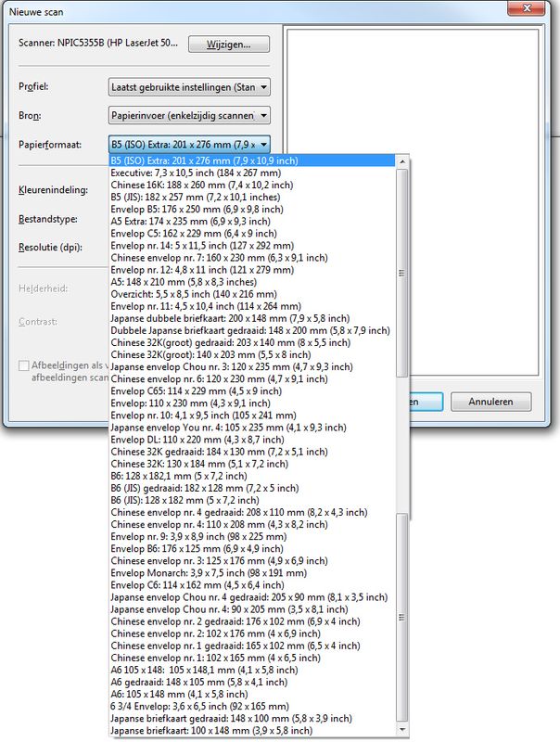Select Chinese 16K: 188 x 260 mm

[252, 185]
